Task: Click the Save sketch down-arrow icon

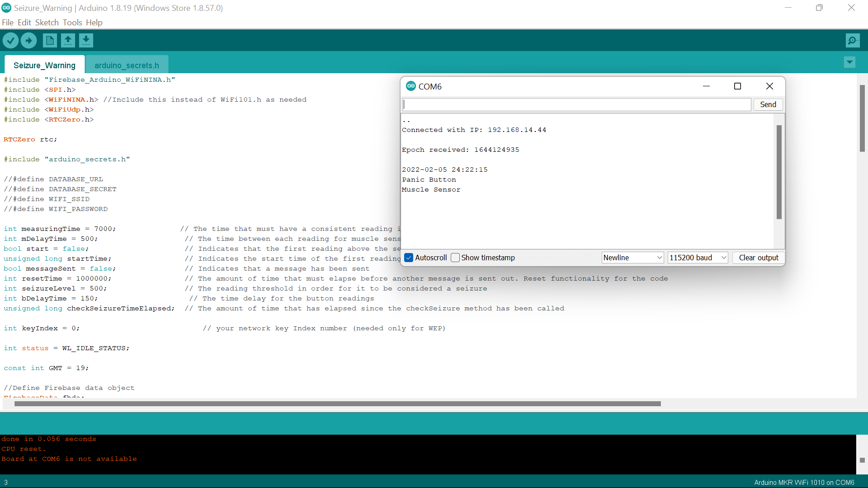Action: click(x=86, y=41)
